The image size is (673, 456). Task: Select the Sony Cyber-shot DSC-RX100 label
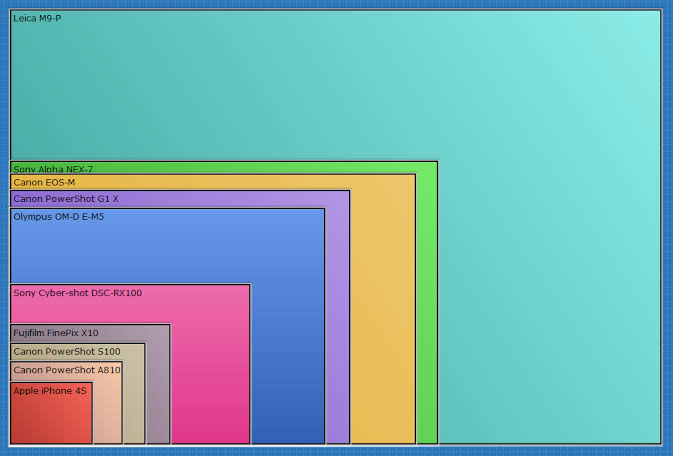78,293
